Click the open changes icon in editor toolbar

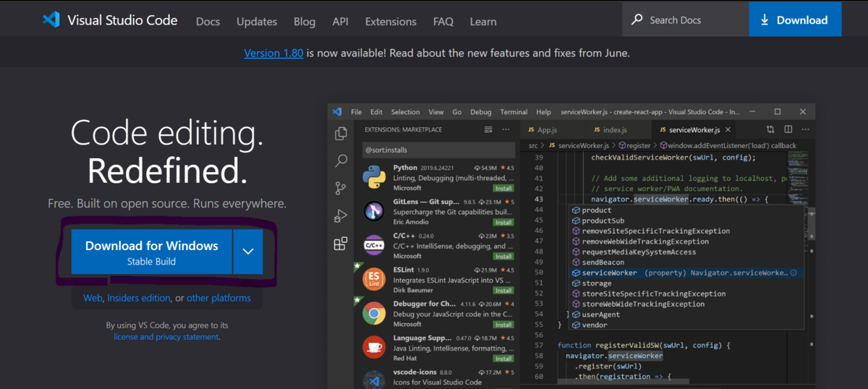pos(770,130)
